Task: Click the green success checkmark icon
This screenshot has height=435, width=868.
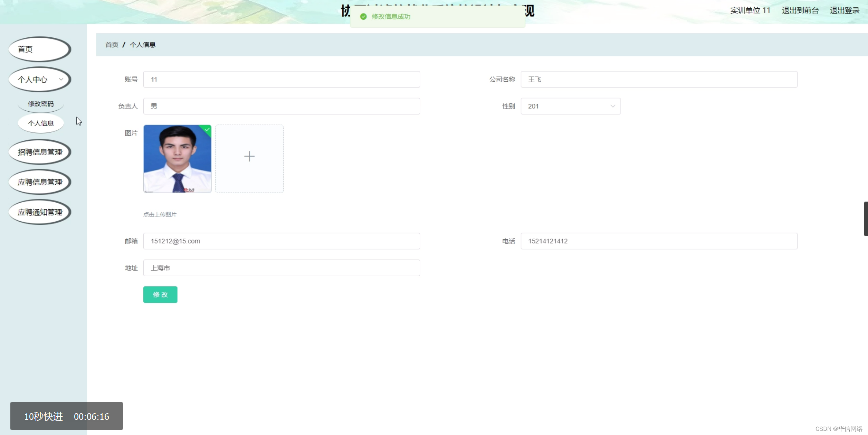Action: [x=363, y=17]
